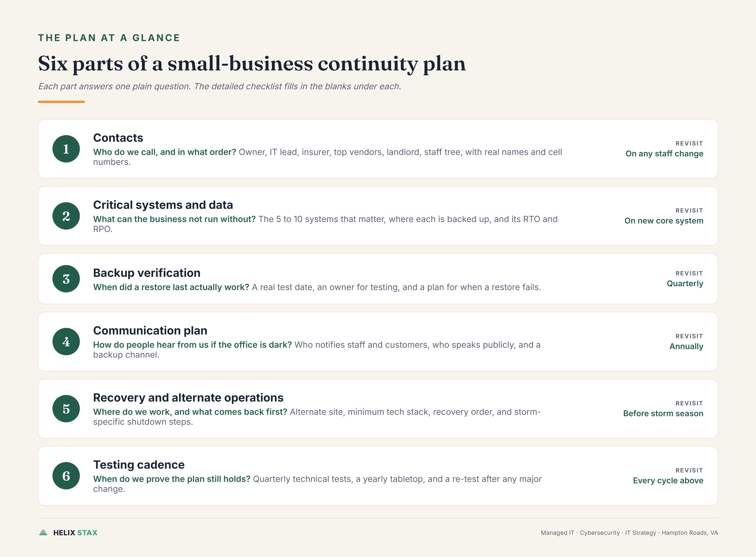Image resolution: width=756 pixels, height=557 pixels.
Task: Click 'When did a restore last actually work?'
Action: (x=171, y=287)
